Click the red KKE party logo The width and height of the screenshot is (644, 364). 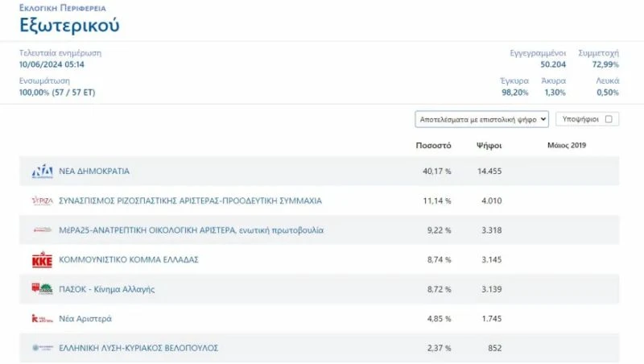42,260
